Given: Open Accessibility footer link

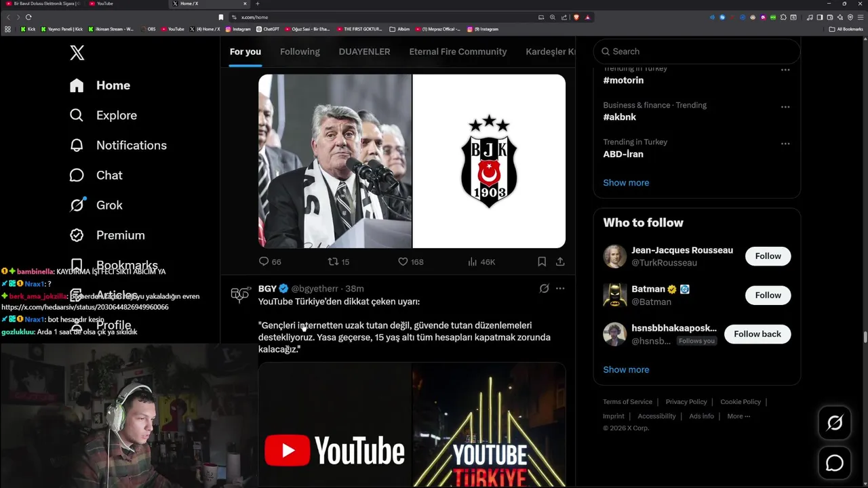Looking at the screenshot, I should [656, 416].
